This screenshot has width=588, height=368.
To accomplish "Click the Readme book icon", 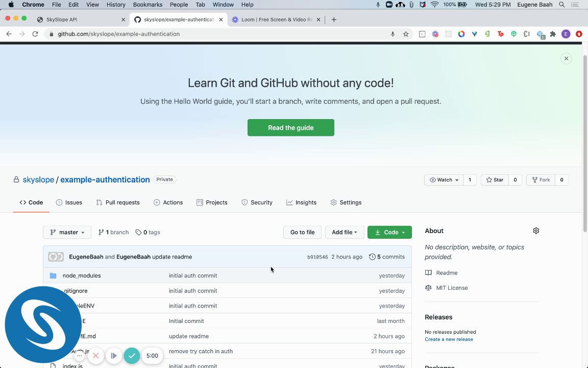I will point(428,272).
